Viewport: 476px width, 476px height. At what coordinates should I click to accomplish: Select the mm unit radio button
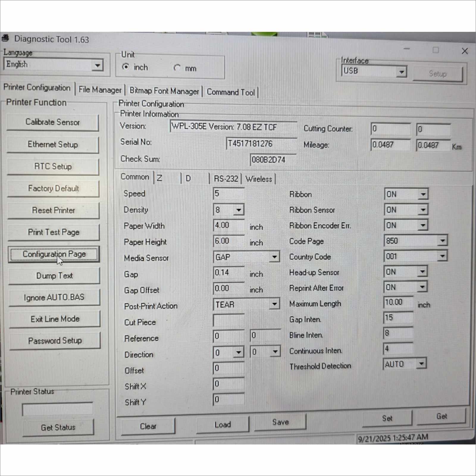coord(177,68)
